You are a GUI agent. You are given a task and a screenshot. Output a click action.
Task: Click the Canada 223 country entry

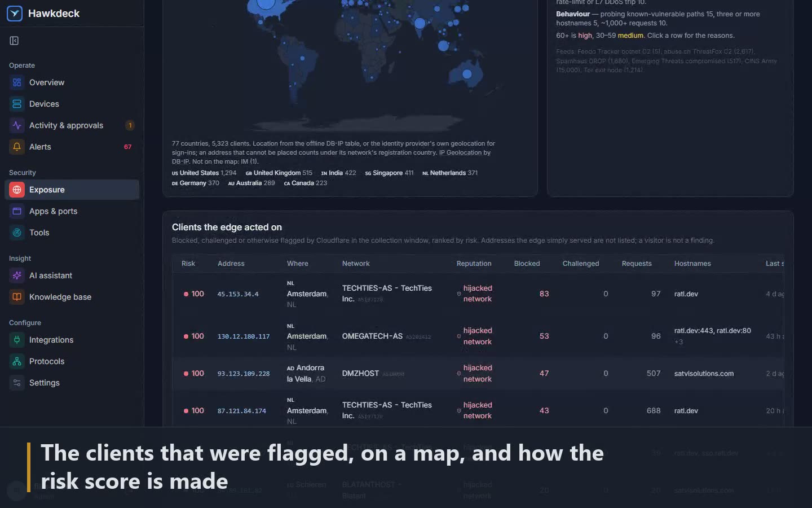(x=305, y=183)
